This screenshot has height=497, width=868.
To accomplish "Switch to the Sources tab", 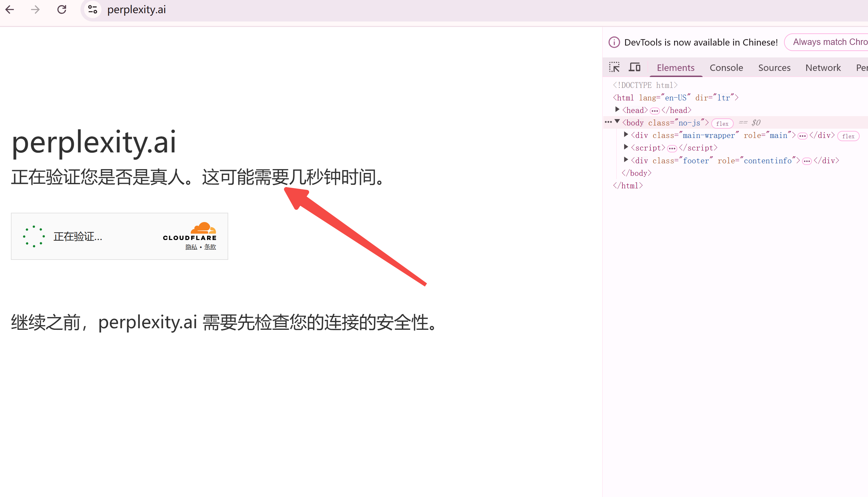I will (x=774, y=68).
